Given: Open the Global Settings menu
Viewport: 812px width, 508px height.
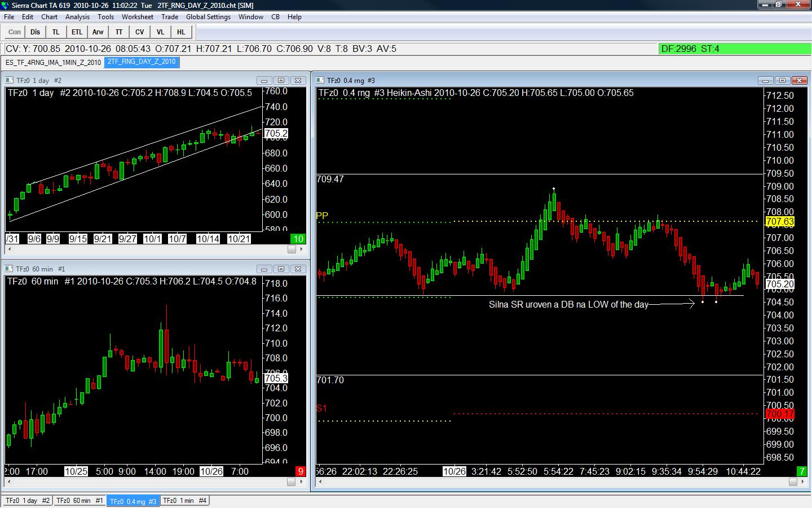Looking at the screenshot, I should [x=208, y=17].
